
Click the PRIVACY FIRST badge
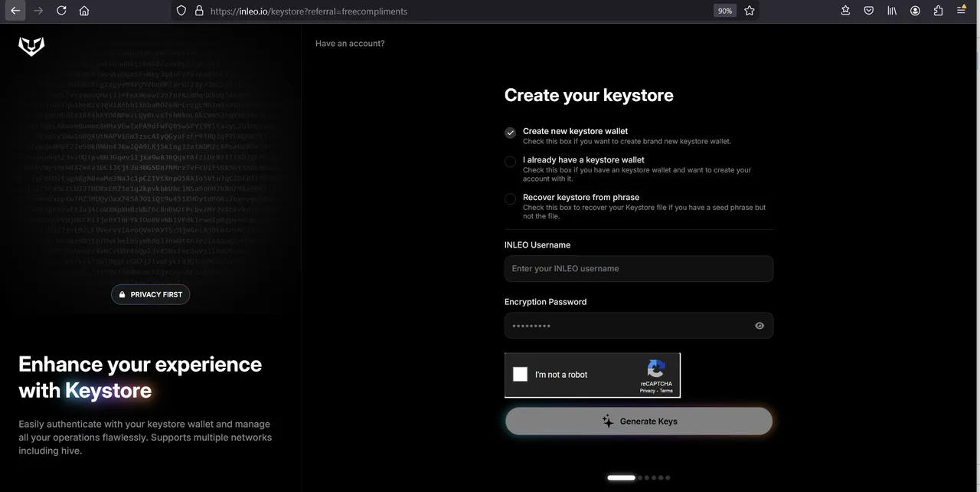click(x=150, y=294)
